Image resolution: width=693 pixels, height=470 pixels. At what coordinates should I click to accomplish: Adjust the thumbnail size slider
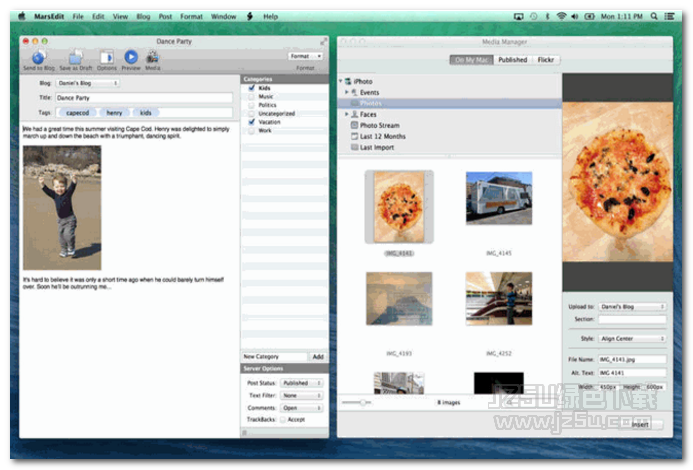(362, 402)
